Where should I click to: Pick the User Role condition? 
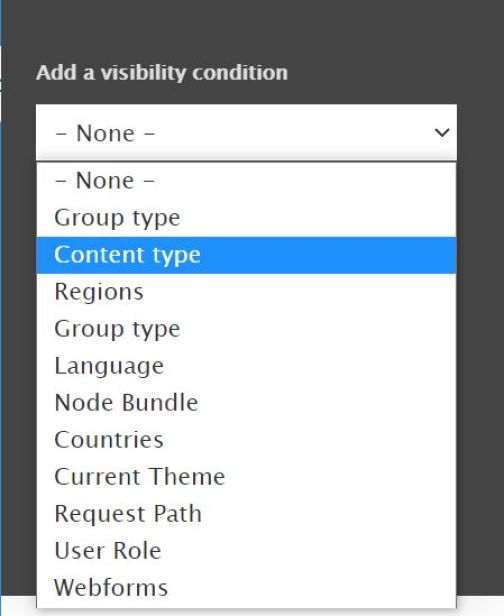point(246,551)
